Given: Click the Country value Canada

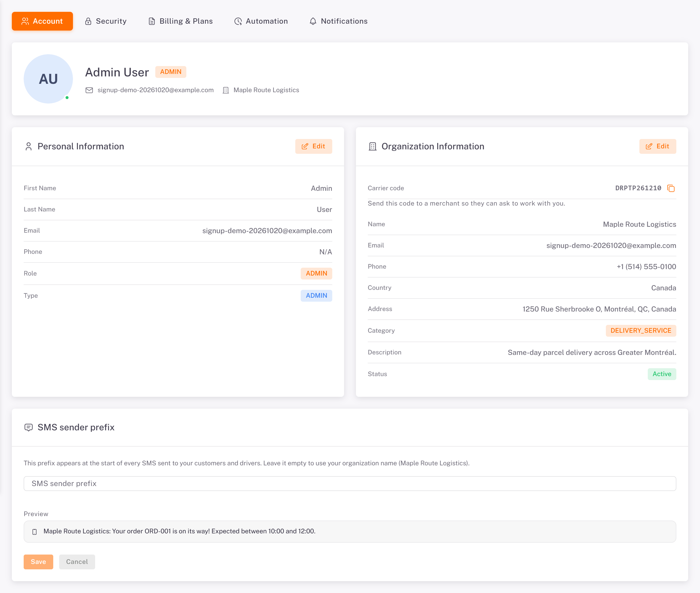Looking at the screenshot, I should click(663, 288).
